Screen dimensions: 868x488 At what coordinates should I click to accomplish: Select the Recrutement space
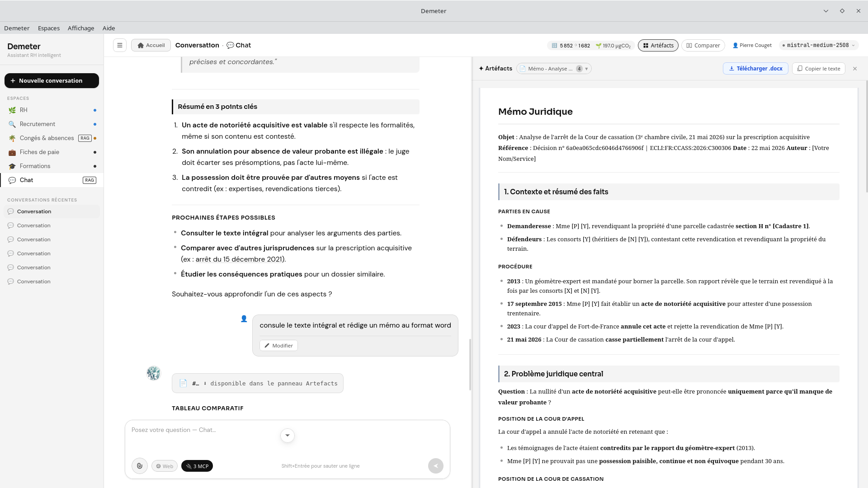pos(52,124)
